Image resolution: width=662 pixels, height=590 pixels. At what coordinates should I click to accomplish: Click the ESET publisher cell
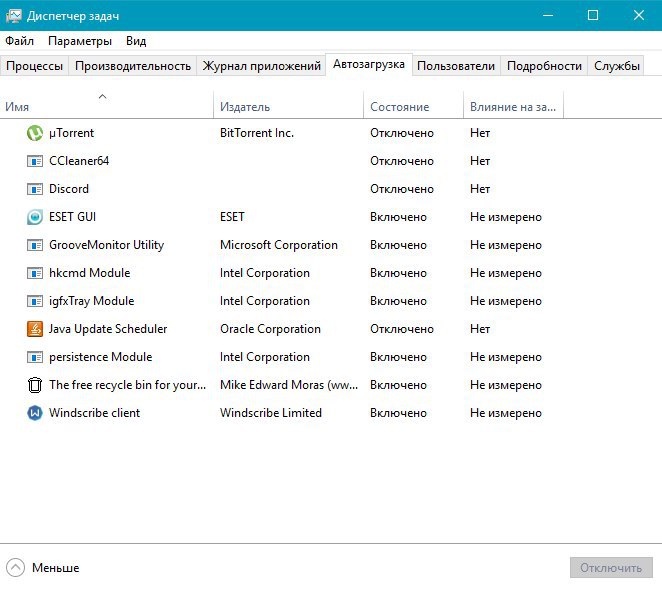coord(232,217)
